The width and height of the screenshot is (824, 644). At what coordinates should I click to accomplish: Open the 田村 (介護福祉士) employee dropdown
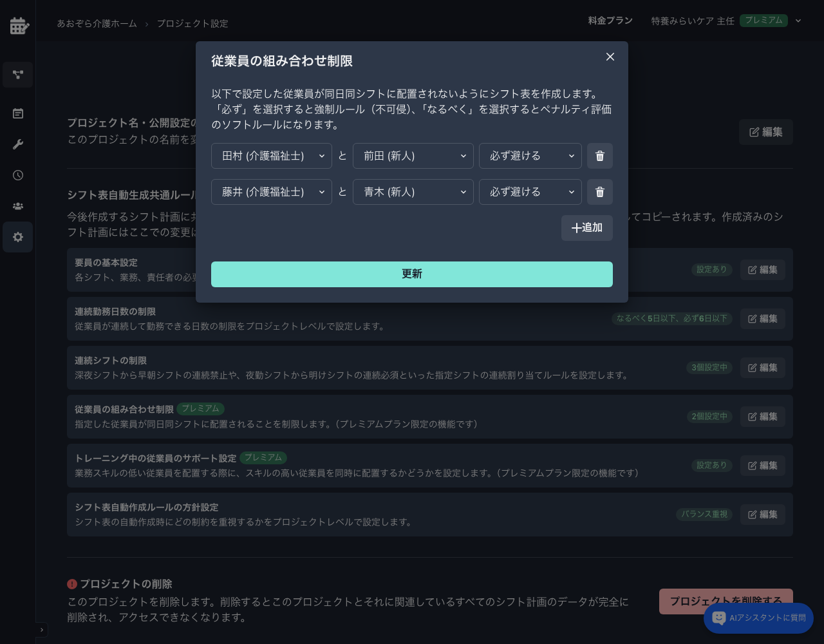271,156
